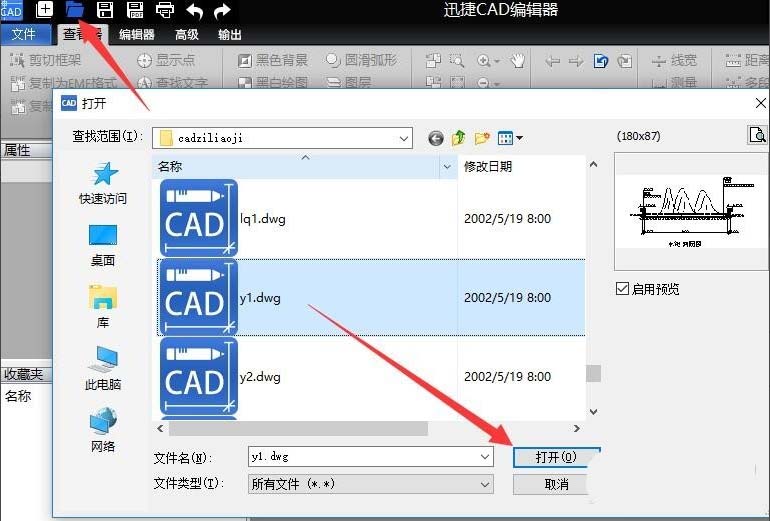
Task: Click the horizontal scrollbar thumb
Action: [298, 429]
